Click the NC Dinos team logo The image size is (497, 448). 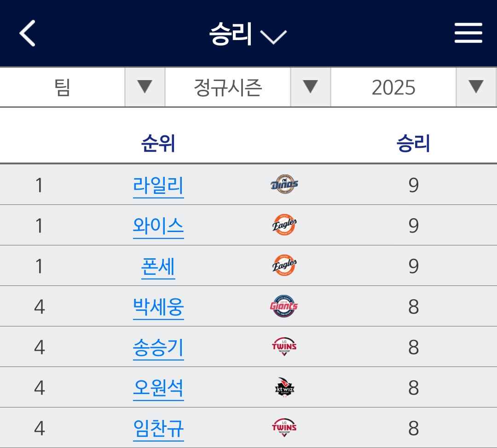tap(284, 185)
